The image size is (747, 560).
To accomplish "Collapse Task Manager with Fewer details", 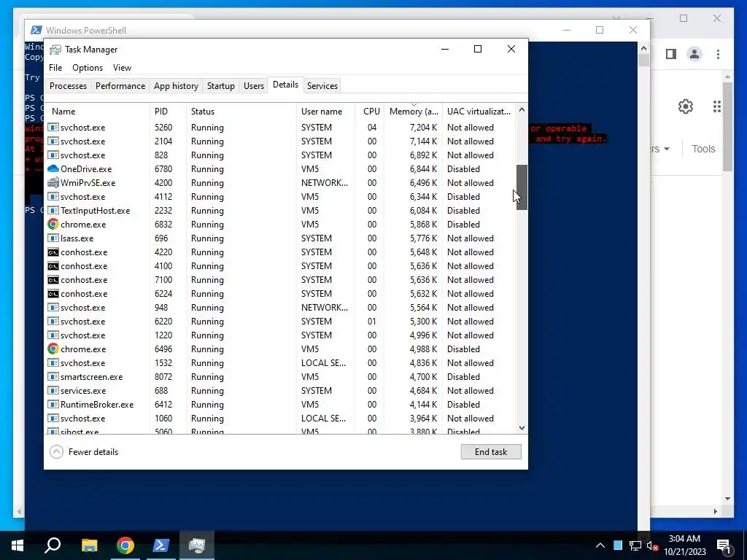I will click(x=84, y=452).
